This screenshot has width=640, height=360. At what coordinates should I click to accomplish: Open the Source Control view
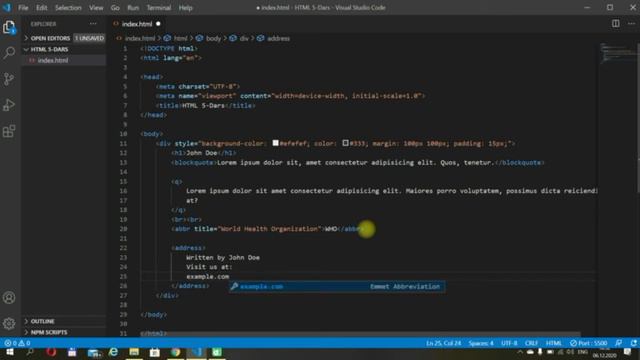pos(9,79)
